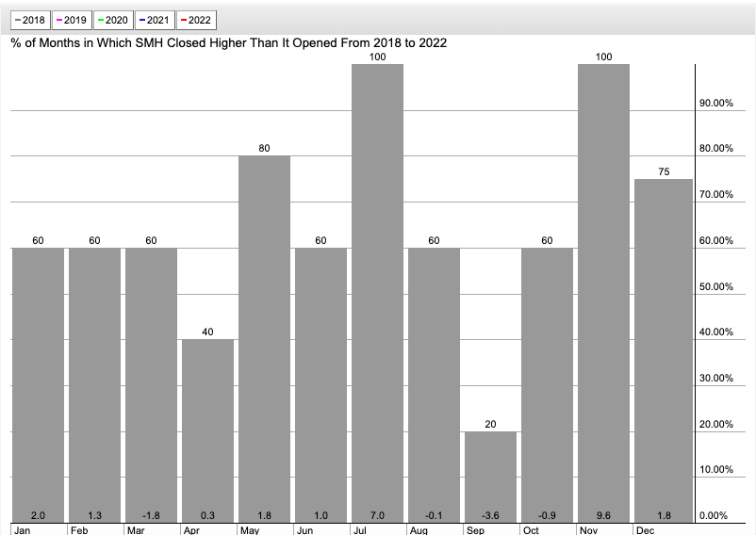Click the Oct axis label
Screen dimensions: 756x535
pyautogui.click(x=531, y=530)
